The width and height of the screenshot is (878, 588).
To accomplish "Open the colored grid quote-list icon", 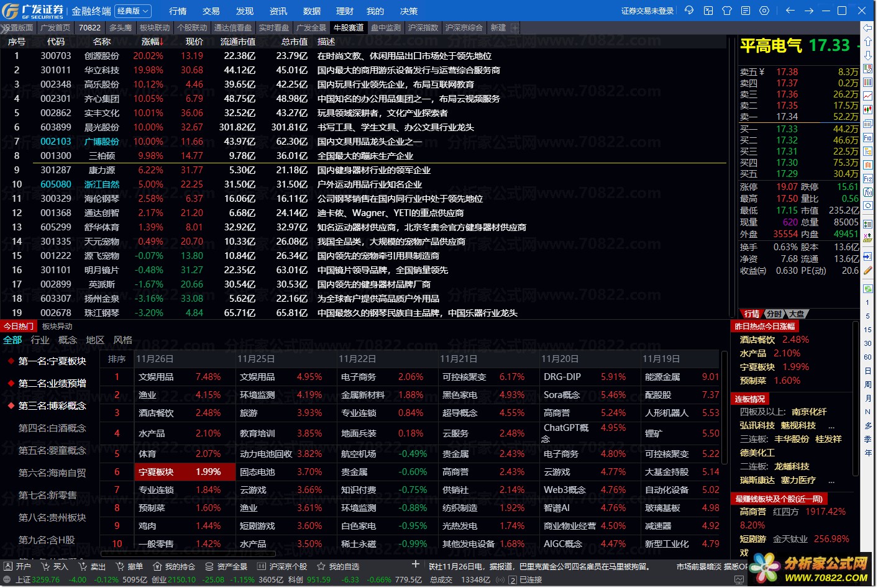I will tap(868, 83).
